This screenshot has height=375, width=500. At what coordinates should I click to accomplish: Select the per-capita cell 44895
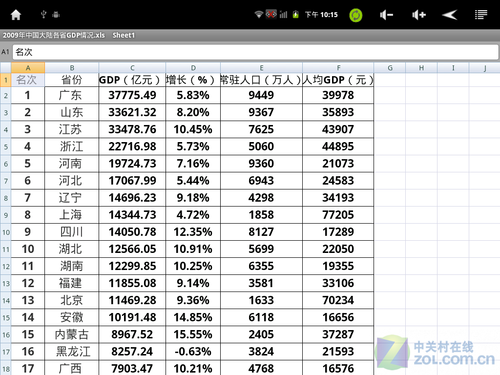coord(338,147)
